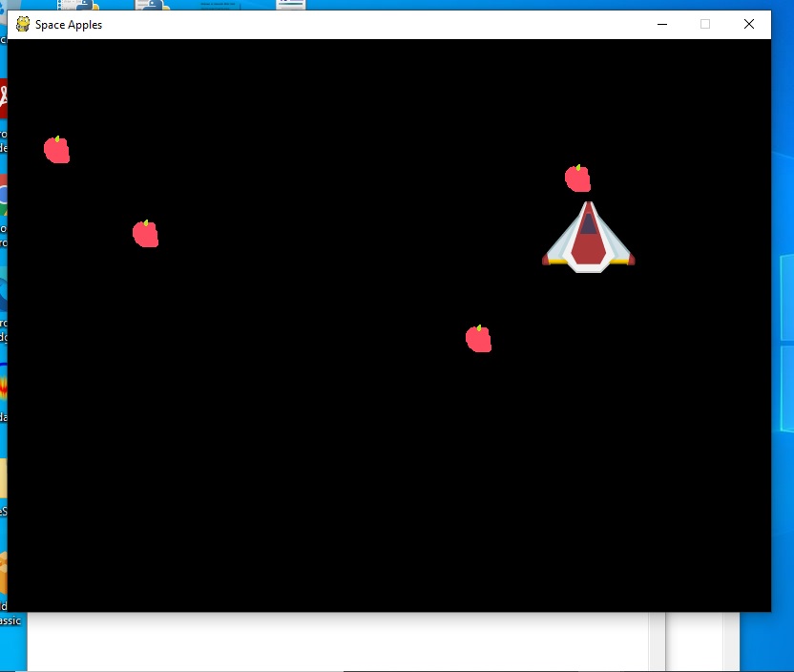
Task: Minimize the Space Apples window
Action: click(662, 24)
